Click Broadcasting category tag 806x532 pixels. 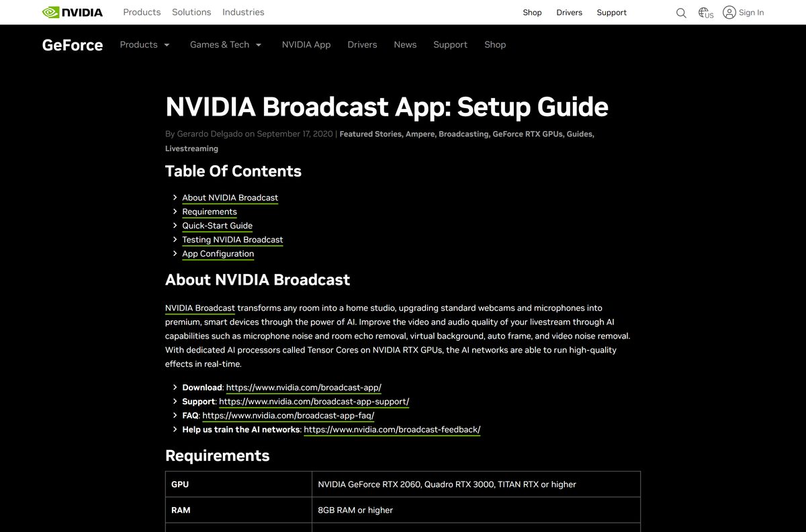click(x=463, y=134)
